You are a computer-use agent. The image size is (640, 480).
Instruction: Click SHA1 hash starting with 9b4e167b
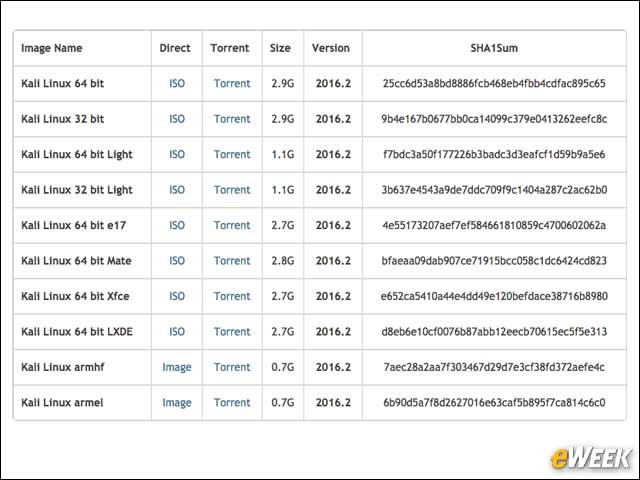(494, 119)
